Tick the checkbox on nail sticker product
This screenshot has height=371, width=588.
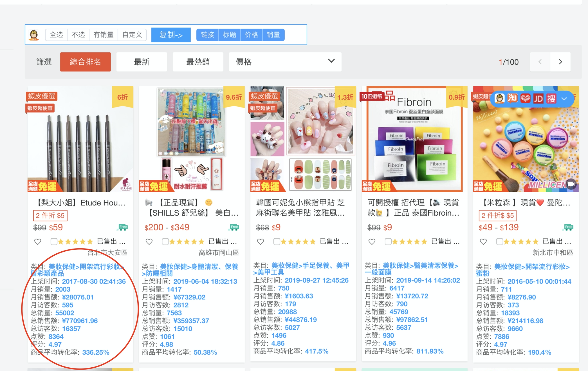[x=277, y=241]
